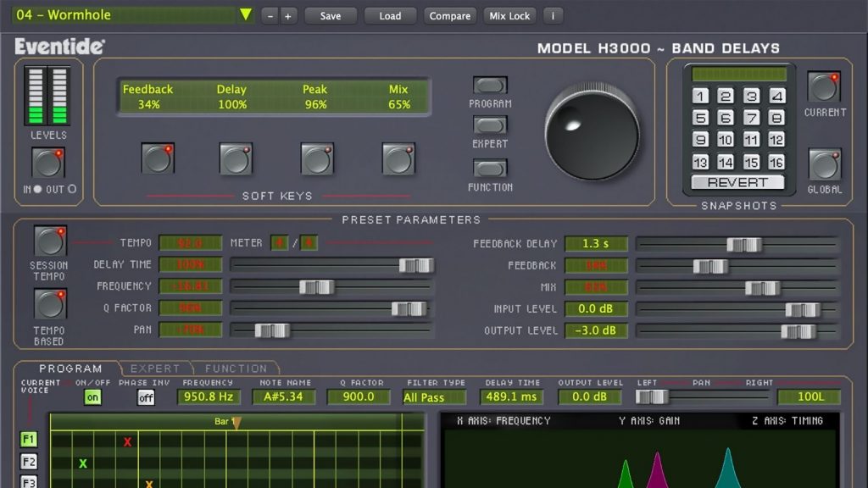
Task: Enable PHASE INV for the current voice
Action: tap(145, 396)
